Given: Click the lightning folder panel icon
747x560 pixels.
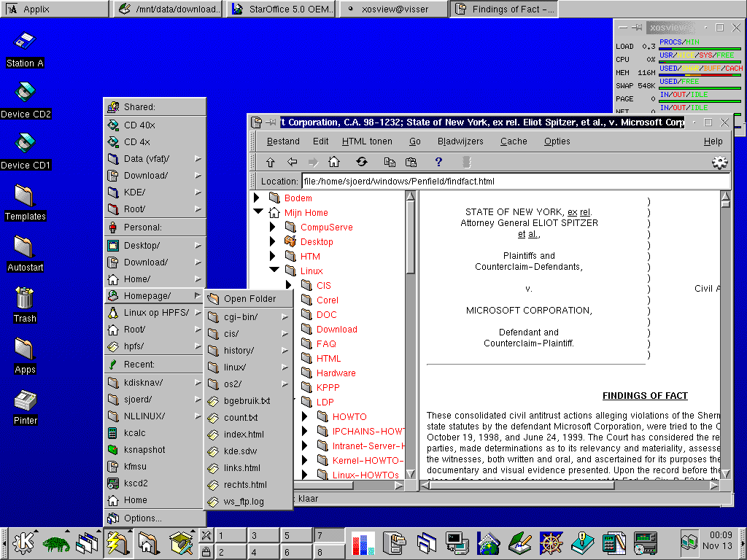Looking at the screenshot, I should (x=117, y=542).
